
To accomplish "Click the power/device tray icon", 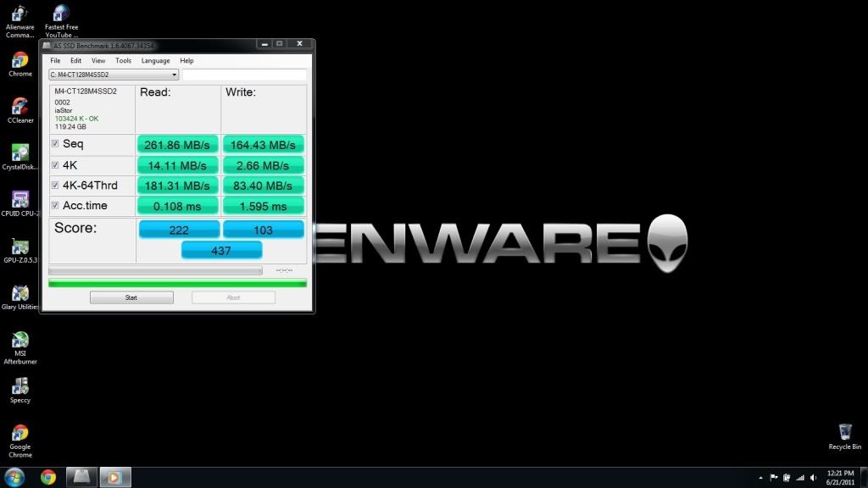I will [787, 478].
